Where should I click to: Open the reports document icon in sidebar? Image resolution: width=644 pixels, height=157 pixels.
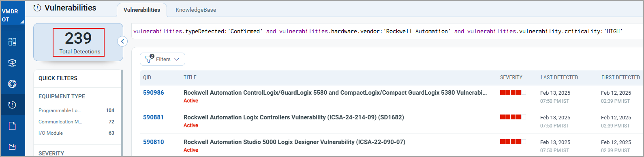[12, 126]
